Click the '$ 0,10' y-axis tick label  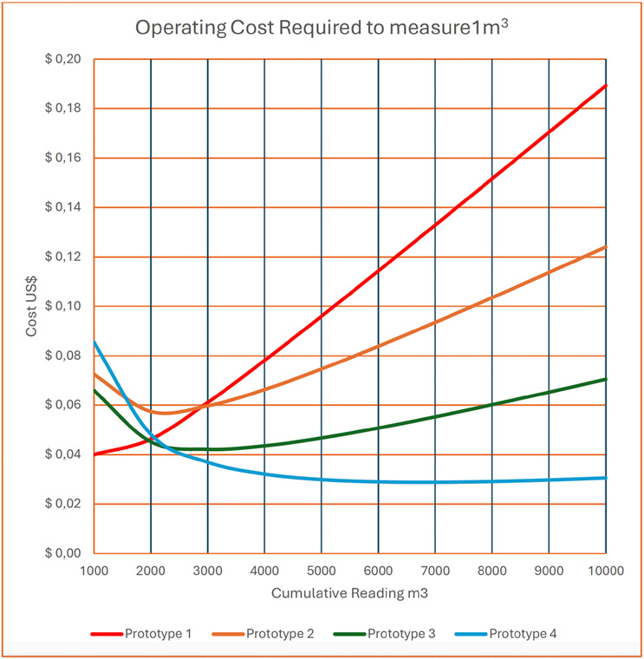coord(62,306)
